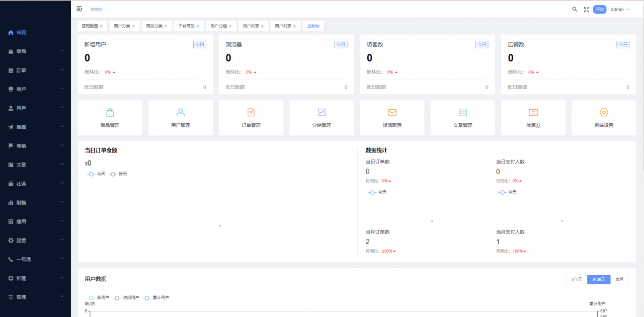Click the 社區 briefcase icon in sidebar
644x317 pixels.
click(11, 184)
